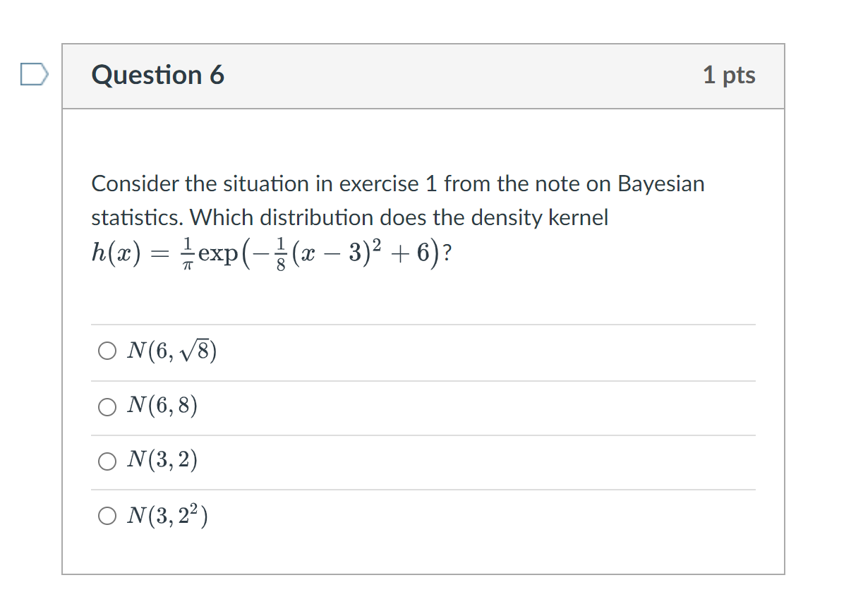Click the 1 pts label

pos(730,74)
